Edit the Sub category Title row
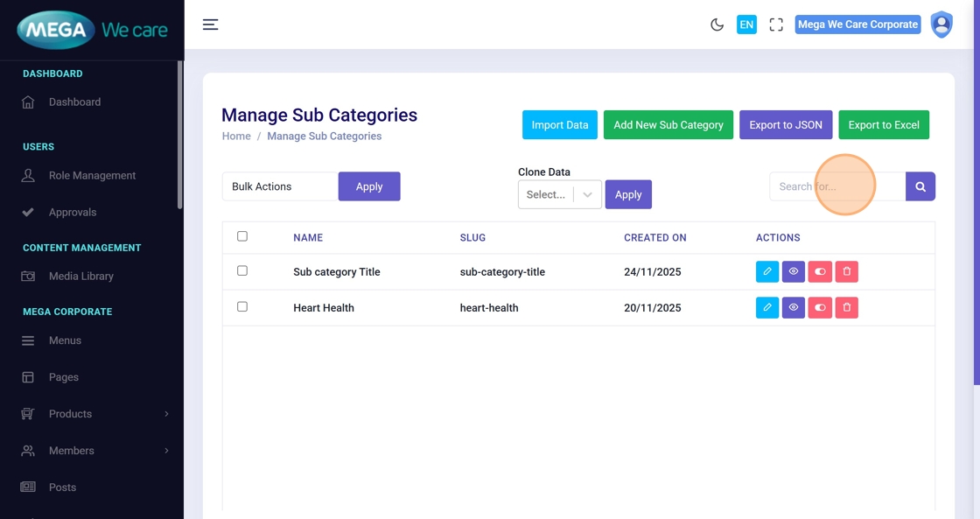980x519 pixels. tap(766, 272)
